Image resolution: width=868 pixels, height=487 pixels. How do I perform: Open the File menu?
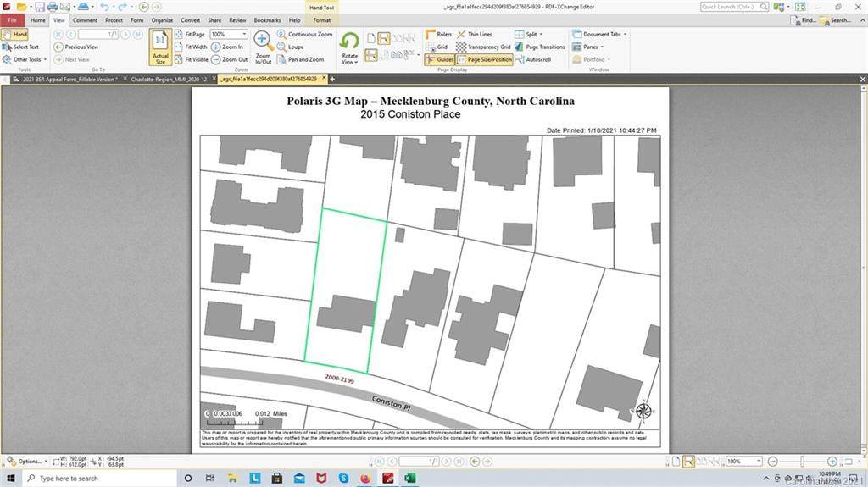12,20
